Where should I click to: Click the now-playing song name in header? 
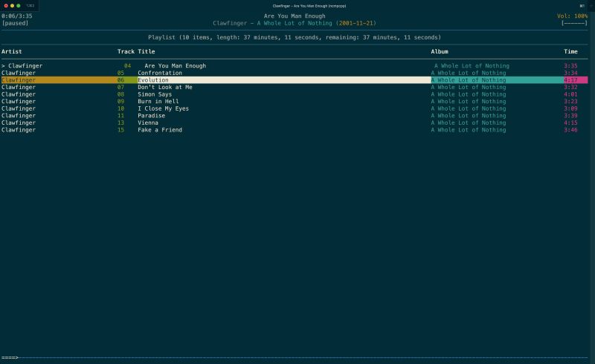[x=295, y=16]
